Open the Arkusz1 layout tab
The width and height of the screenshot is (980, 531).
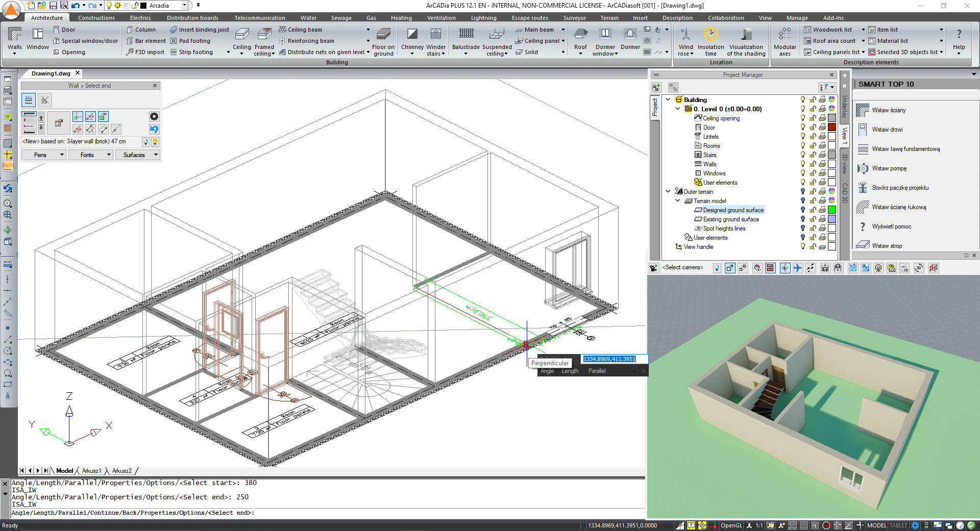point(92,470)
